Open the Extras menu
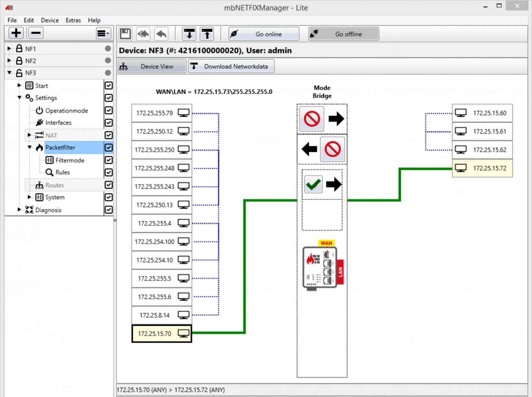532x397 pixels. click(73, 20)
